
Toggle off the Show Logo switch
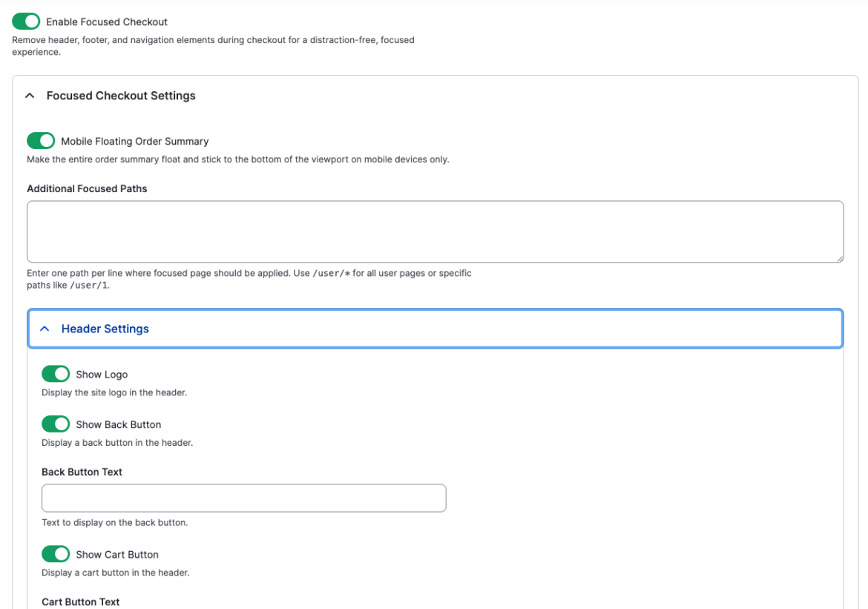pos(56,373)
